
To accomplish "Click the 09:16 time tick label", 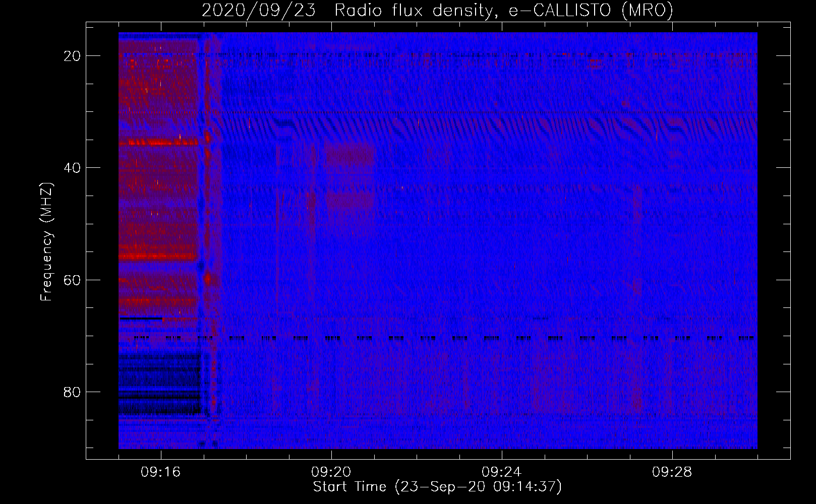I will point(161,472).
